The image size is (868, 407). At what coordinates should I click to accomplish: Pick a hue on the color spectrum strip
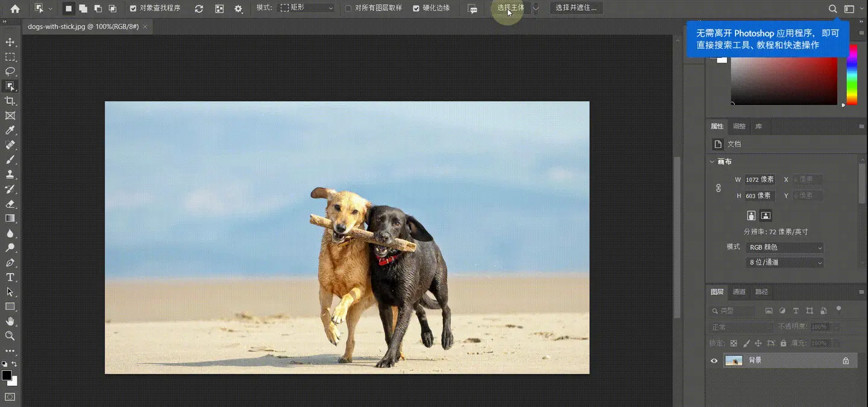pyautogui.click(x=852, y=75)
